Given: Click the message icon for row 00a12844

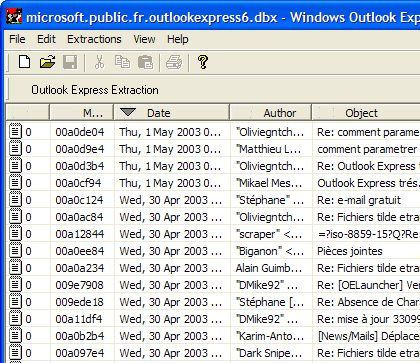Looking at the screenshot, I should (15, 234).
